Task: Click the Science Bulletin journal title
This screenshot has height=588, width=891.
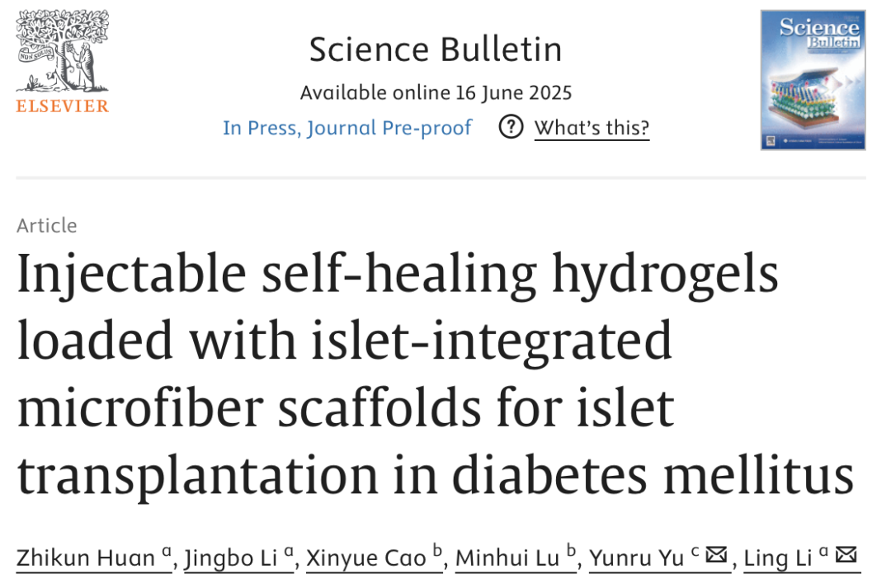Action: (x=436, y=49)
